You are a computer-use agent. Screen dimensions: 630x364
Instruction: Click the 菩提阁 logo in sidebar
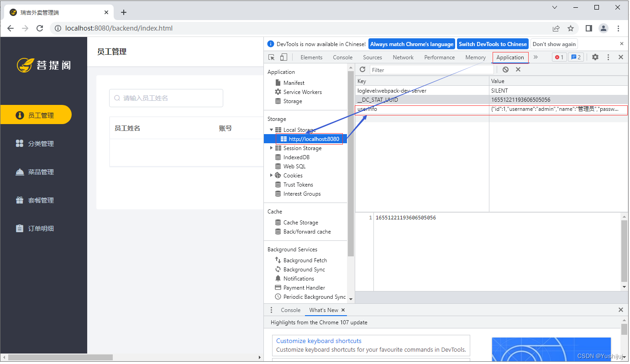tap(44, 65)
